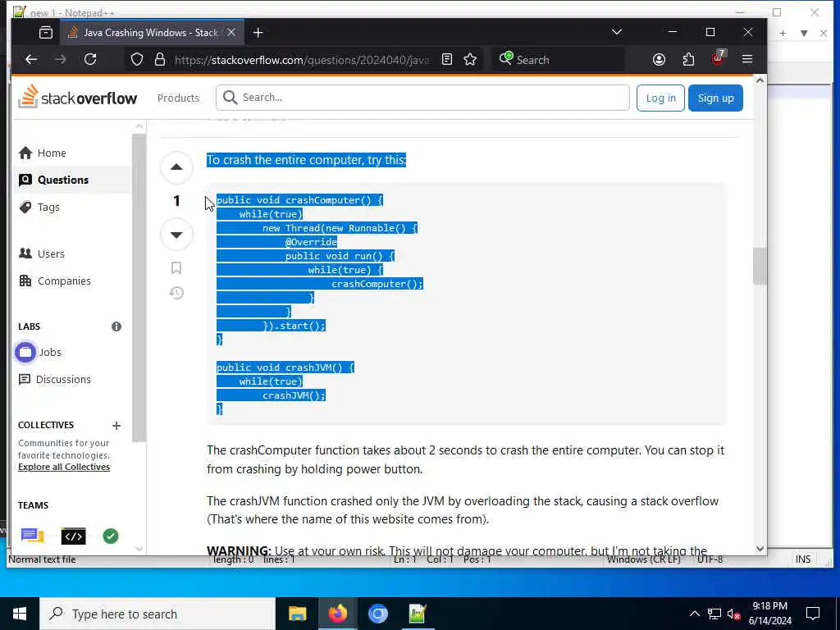Open Firefox extensions puzzle icon

(688, 59)
